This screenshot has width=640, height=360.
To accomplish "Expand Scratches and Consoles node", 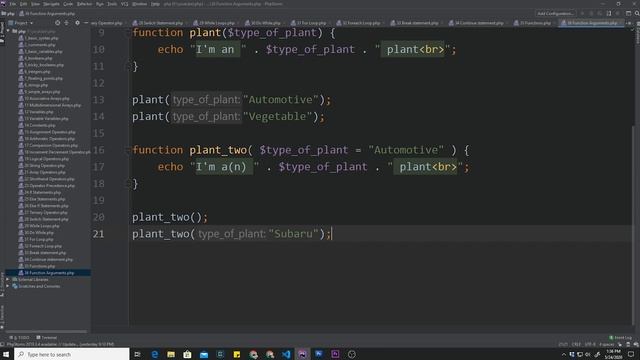I will (8, 286).
